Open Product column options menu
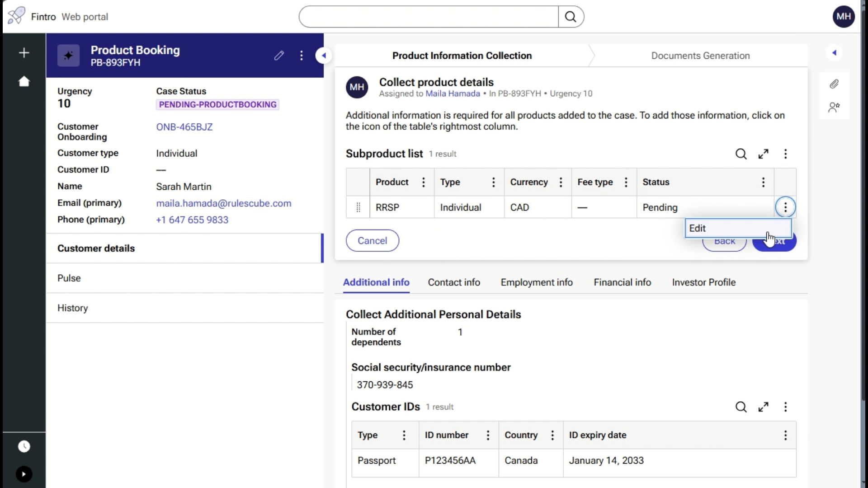 point(424,182)
